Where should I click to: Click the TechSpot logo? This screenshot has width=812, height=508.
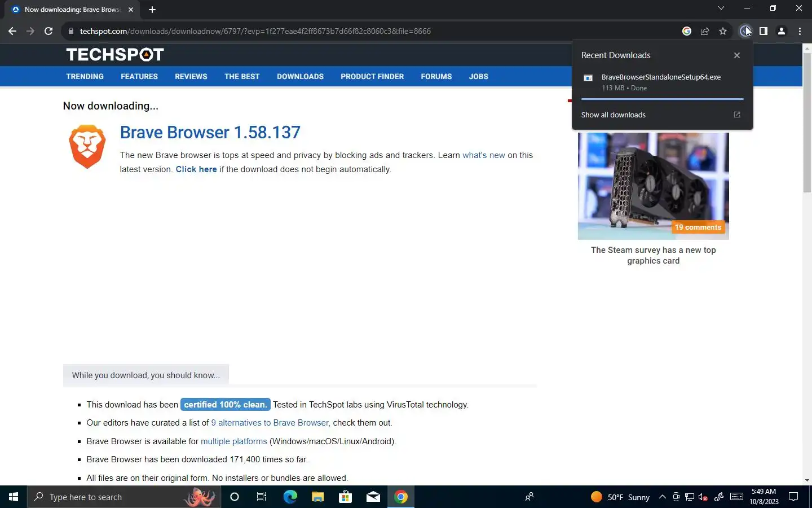(x=115, y=54)
